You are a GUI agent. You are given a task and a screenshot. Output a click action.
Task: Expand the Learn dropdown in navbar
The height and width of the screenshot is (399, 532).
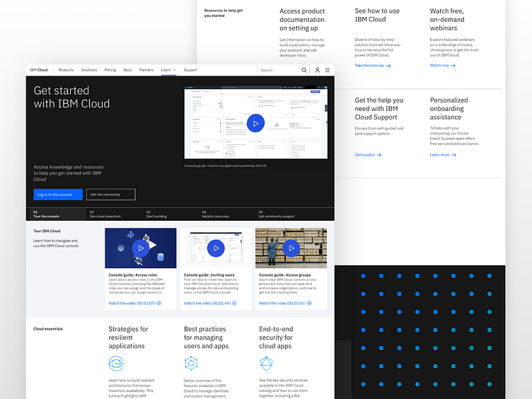click(168, 70)
